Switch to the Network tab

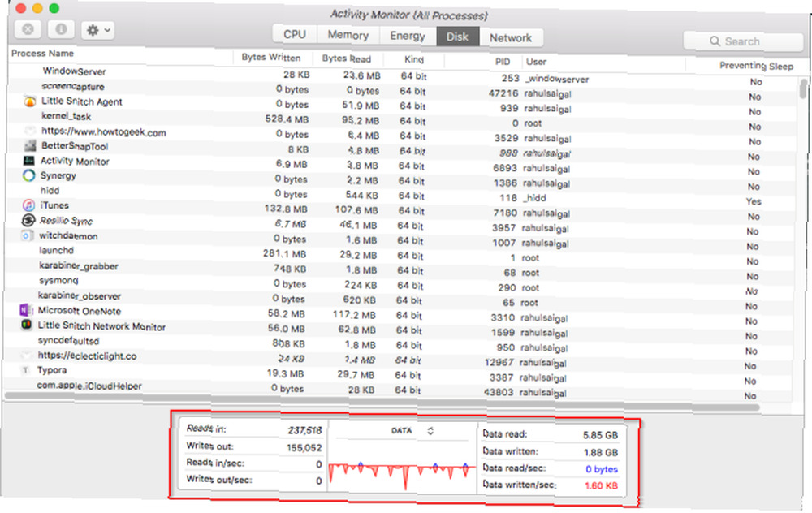pyautogui.click(x=511, y=38)
